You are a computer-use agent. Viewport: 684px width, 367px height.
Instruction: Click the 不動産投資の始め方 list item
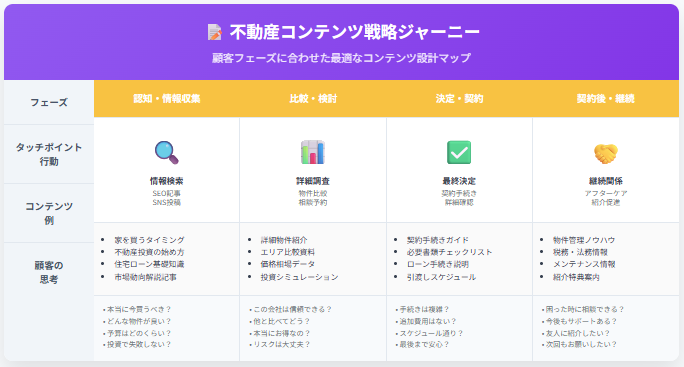pos(150,252)
